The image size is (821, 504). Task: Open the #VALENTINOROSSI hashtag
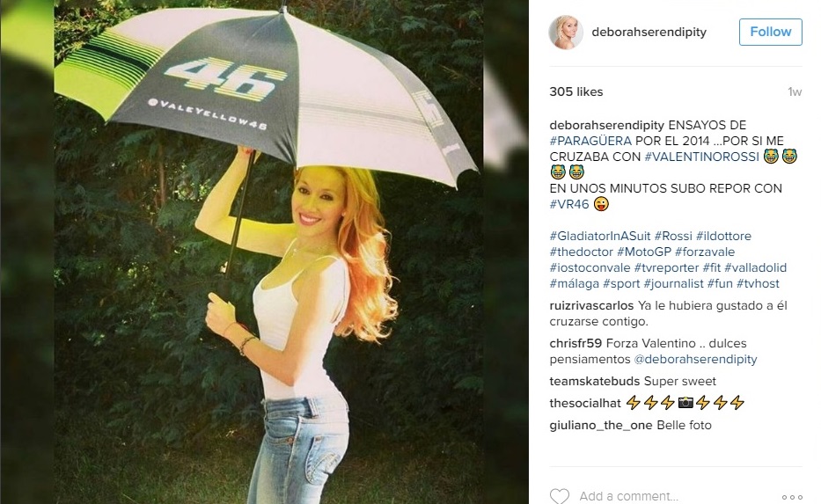(701, 157)
